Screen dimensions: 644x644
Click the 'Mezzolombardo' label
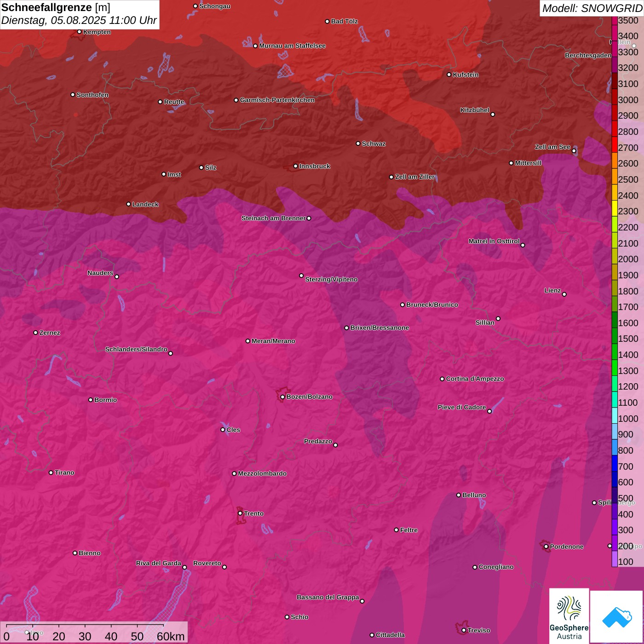262,473
